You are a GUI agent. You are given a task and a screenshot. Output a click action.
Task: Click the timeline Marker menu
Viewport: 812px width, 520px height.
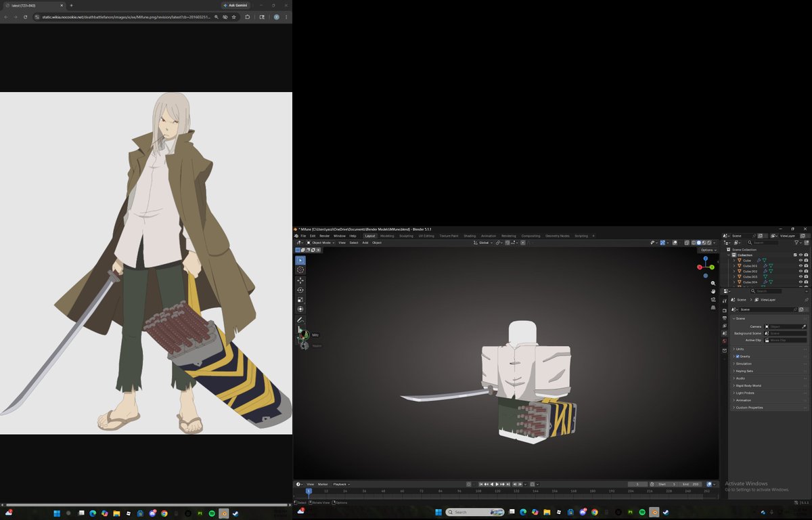[323, 484]
